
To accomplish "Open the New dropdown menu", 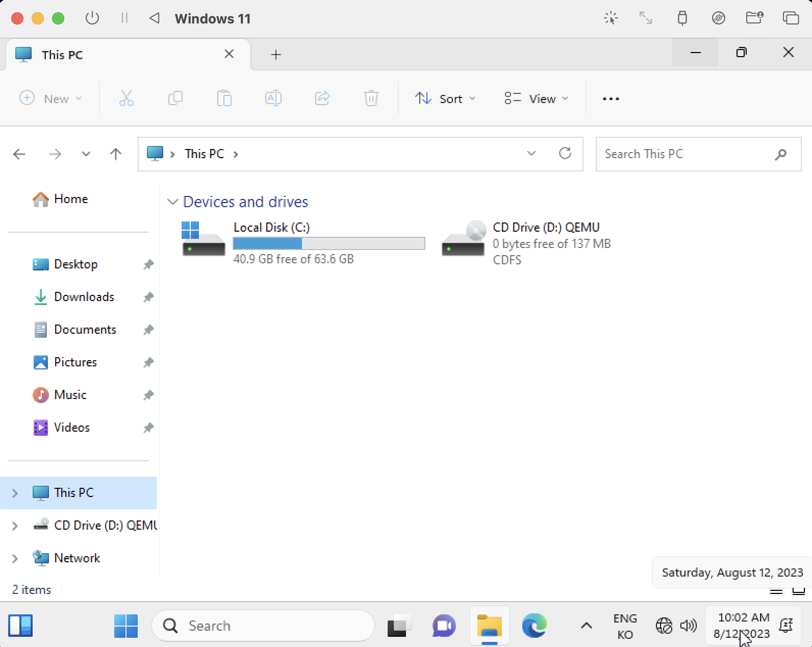I will coord(50,98).
